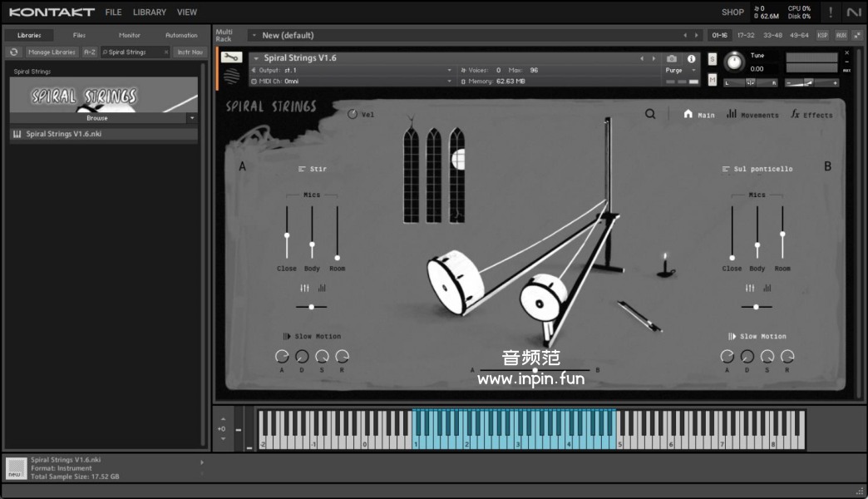Screen dimensions: 868x499
Task: Open the Spiral Strings library options arrow
Action: 192,118
